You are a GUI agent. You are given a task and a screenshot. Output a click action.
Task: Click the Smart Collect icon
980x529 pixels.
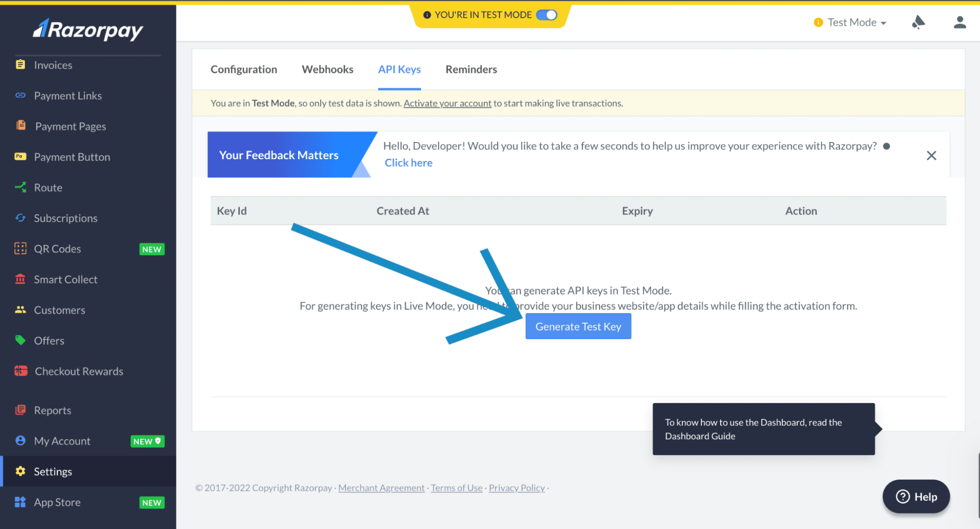click(19, 279)
